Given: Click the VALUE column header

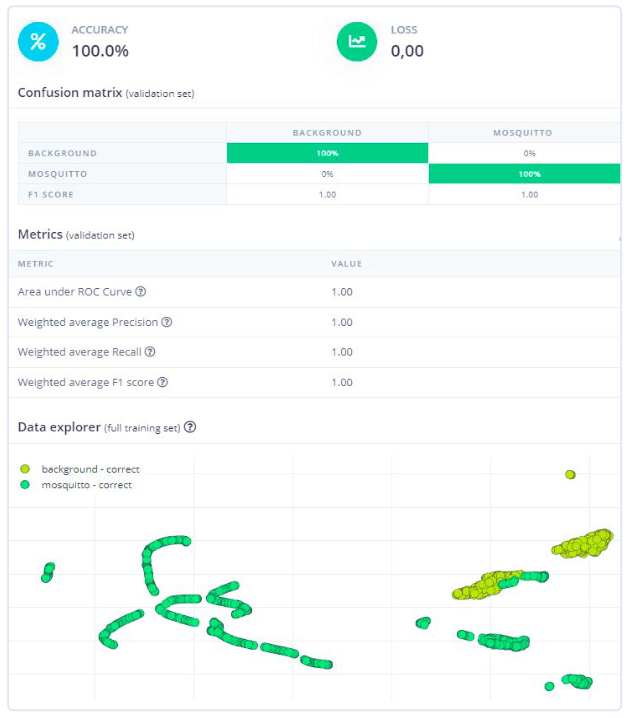Looking at the screenshot, I should click(347, 264).
